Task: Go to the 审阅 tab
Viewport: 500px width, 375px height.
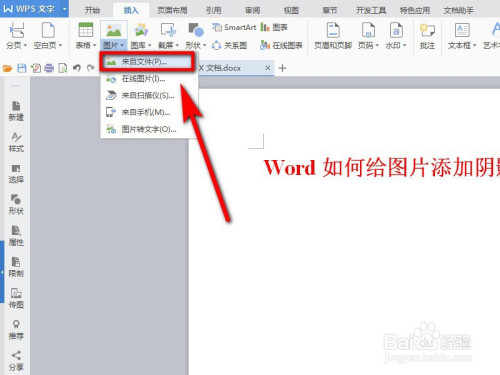Action: (252, 10)
